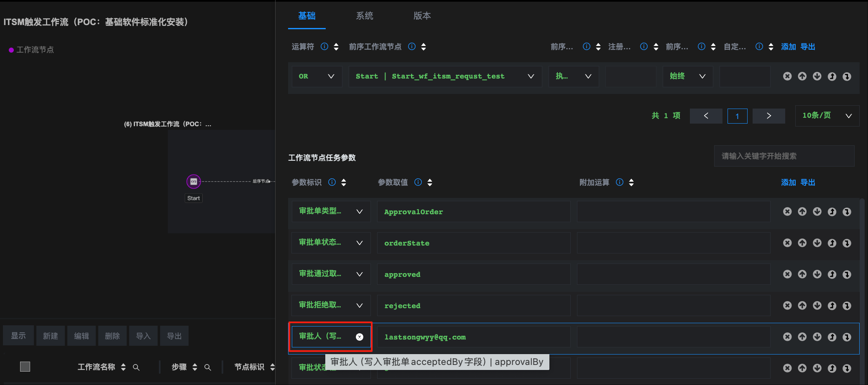Sort by 参数标识 column
The image size is (868, 385).
(x=344, y=182)
